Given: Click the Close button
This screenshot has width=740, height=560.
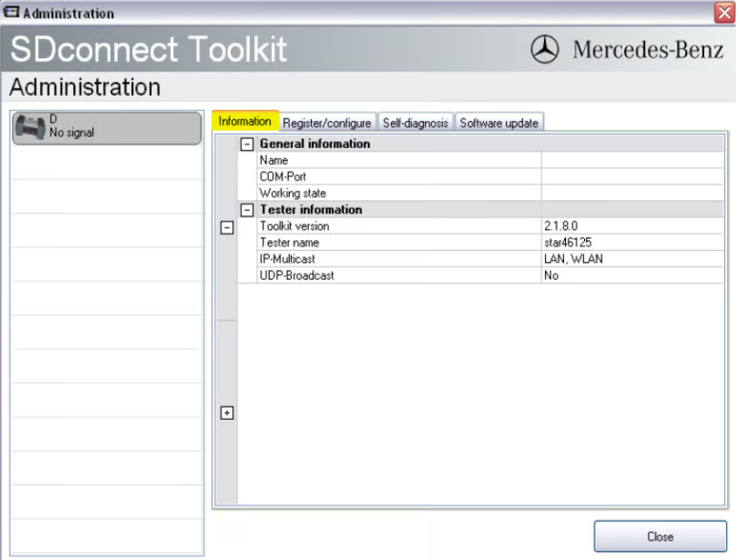Looking at the screenshot, I should point(660,536).
